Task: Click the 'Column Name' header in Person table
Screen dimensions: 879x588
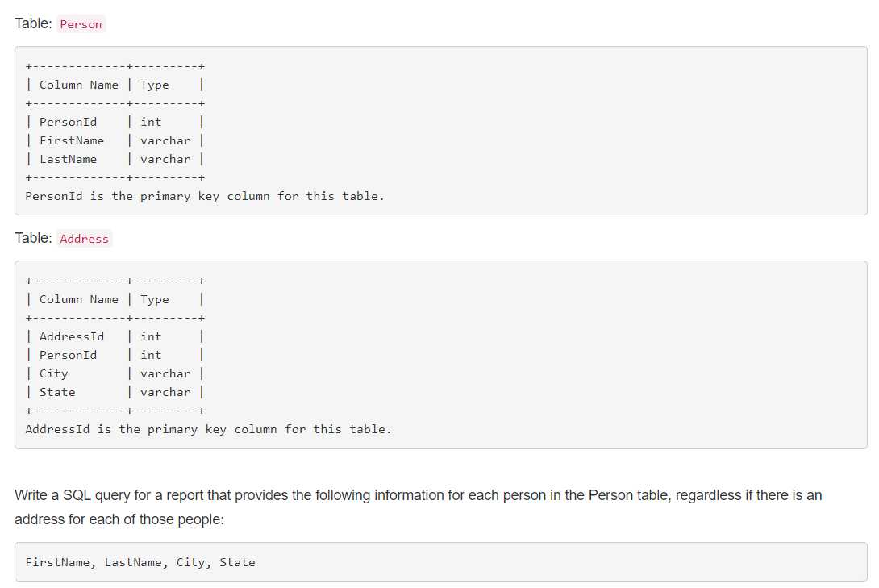Action: [x=78, y=85]
